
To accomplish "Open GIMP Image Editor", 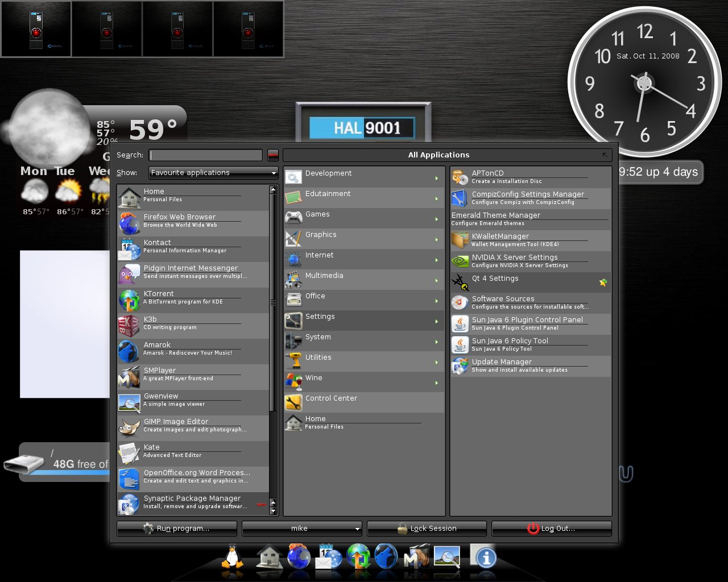I will pyautogui.click(x=193, y=428).
